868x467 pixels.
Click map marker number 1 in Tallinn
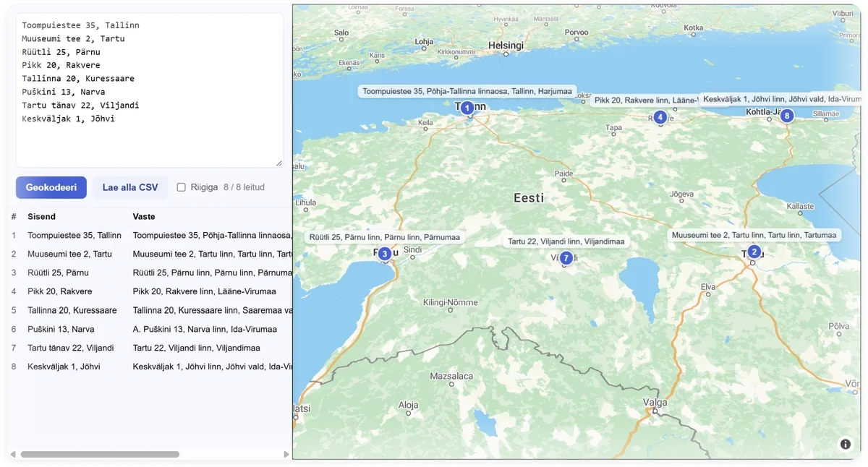coord(467,108)
